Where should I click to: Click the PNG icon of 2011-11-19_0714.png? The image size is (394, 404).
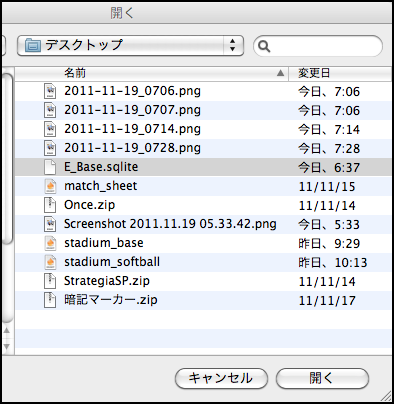[x=50, y=129]
